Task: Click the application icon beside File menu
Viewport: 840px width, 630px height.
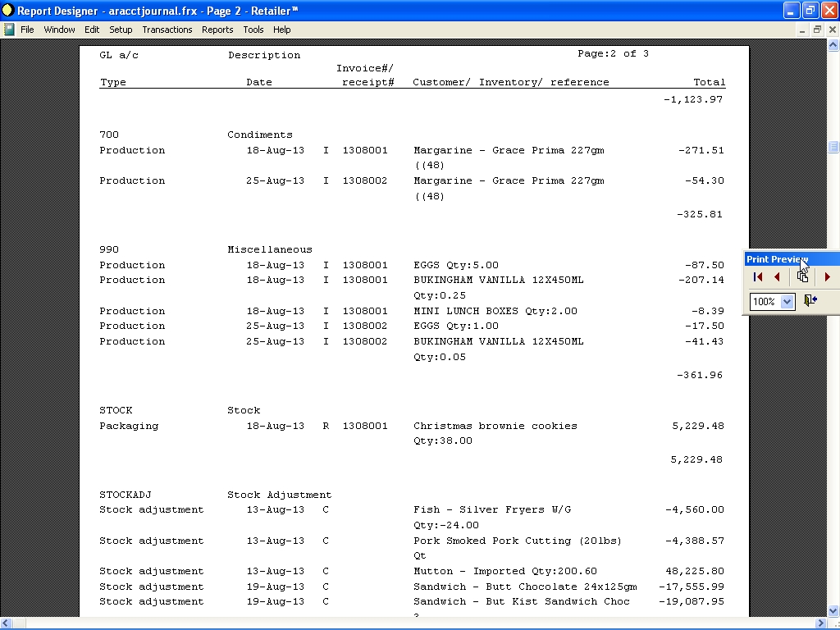Action: pos(9,30)
